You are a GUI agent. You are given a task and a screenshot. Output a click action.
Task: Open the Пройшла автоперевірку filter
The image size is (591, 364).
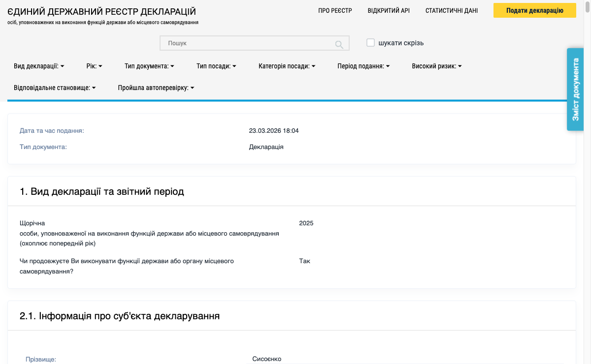tap(156, 87)
